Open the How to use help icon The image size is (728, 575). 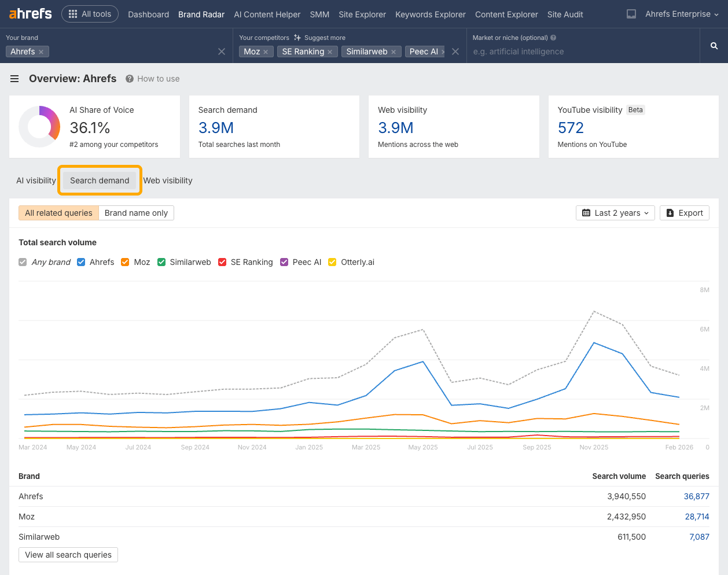coord(128,79)
